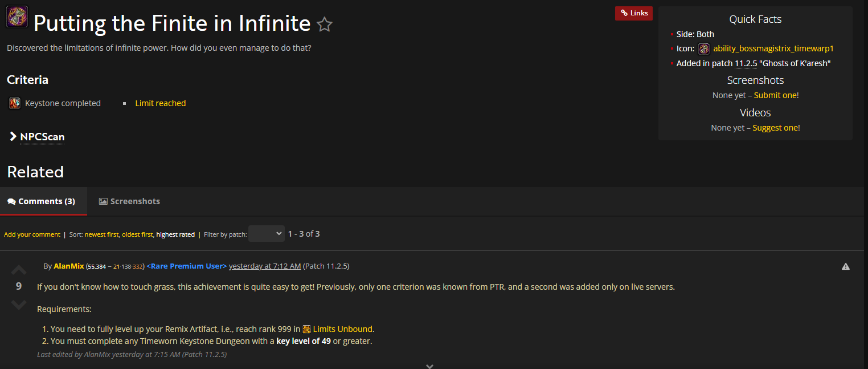Image resolution: width=868 pixels, height=369 pixels.
Task: Switch to the Screenshots tab
Action: tap(129, 201)
